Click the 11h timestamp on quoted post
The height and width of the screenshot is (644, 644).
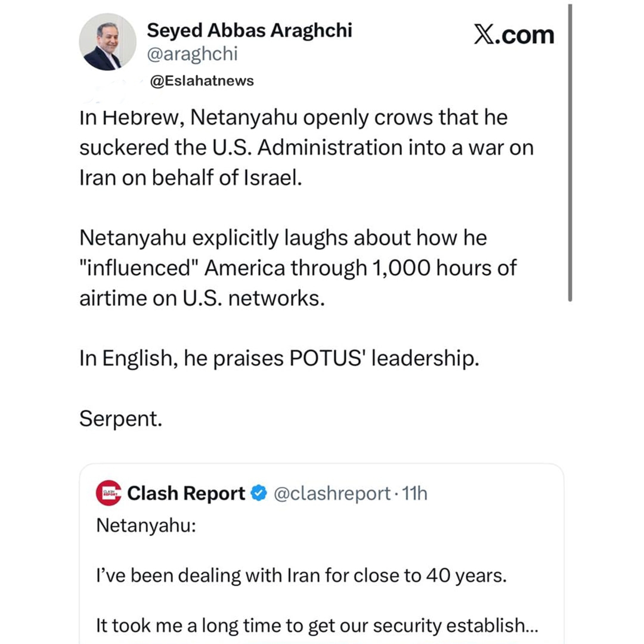[x=414, y=493]
